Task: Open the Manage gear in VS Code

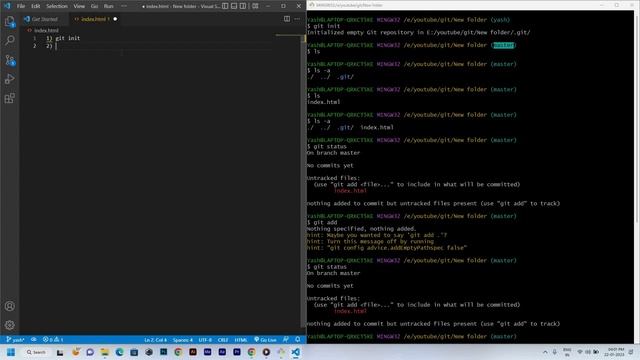Action: (9, 325)
